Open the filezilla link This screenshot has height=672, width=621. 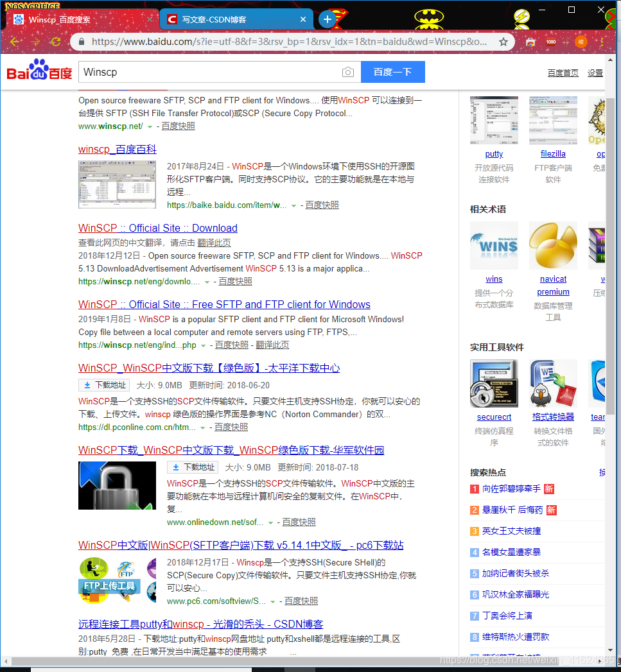(553, 153)
